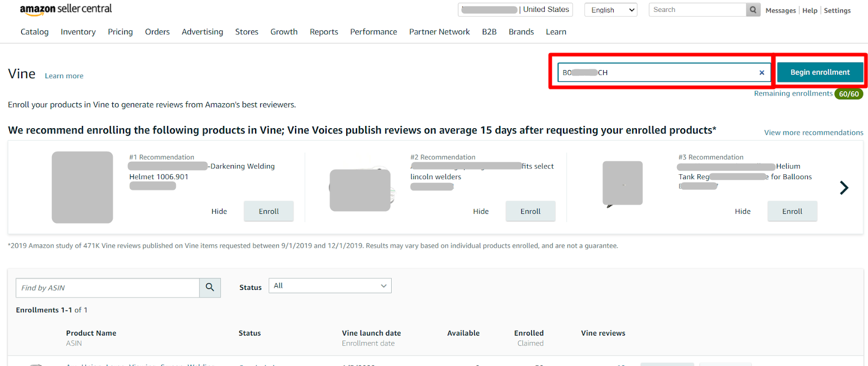Open the Stores menu

247,32
